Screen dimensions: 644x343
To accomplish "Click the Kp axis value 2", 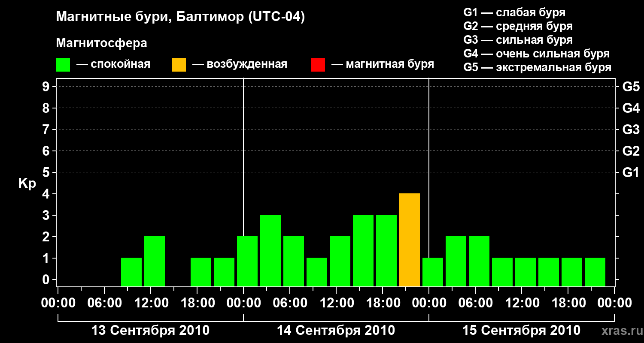I will point(47,237).
